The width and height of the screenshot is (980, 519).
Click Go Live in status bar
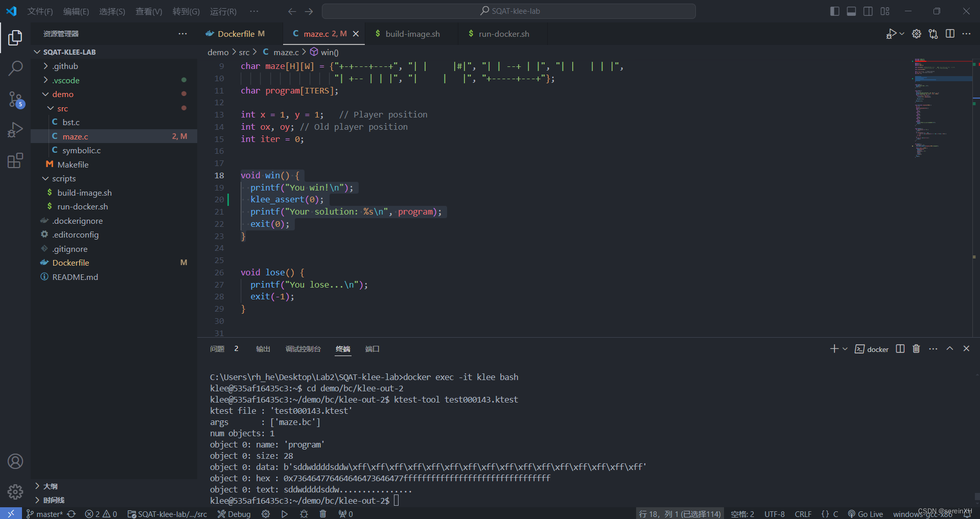pyautogui.click(x=866, y=514)
